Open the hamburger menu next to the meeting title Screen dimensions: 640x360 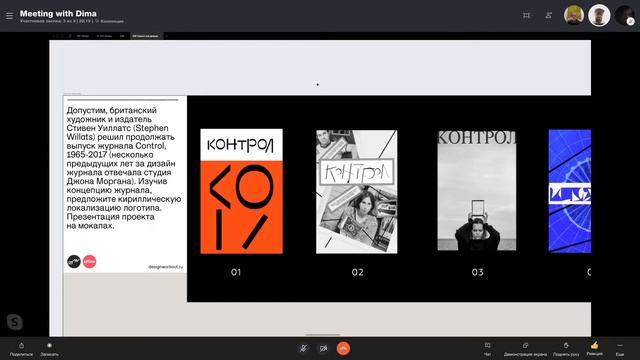click(x=9, y=16)
